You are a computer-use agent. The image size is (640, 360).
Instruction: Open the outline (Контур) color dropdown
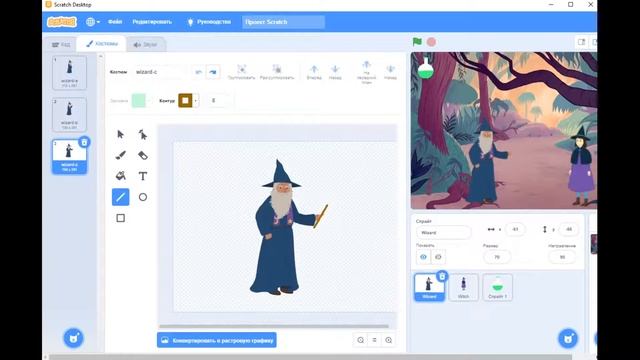(196, 100)
